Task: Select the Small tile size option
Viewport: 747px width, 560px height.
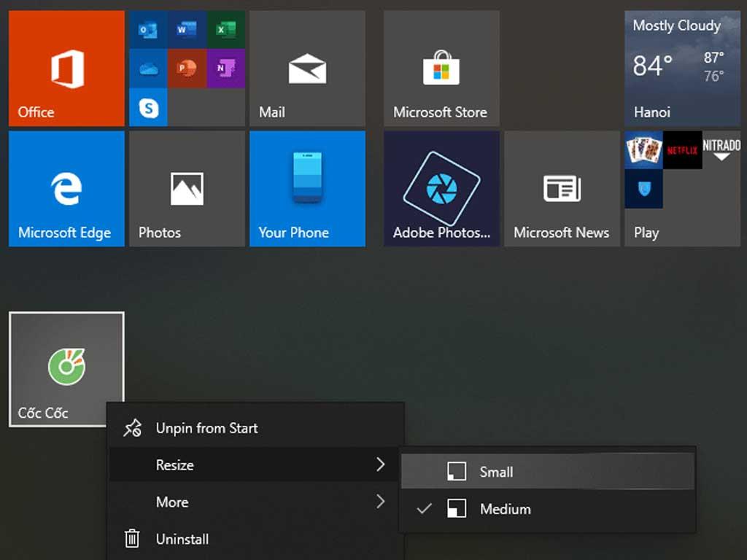Action: click(498, 471)
